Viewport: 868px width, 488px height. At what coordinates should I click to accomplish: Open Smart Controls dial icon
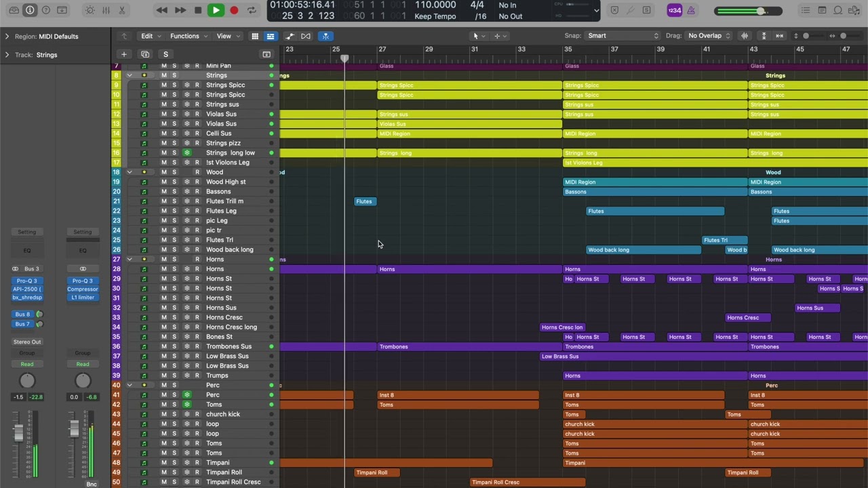coord(90,10)
